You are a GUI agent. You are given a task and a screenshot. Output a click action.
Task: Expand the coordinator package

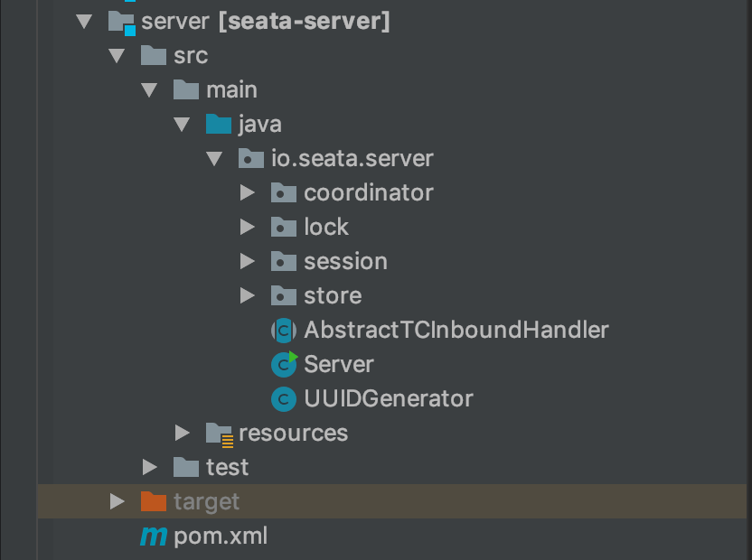(248, 192)
